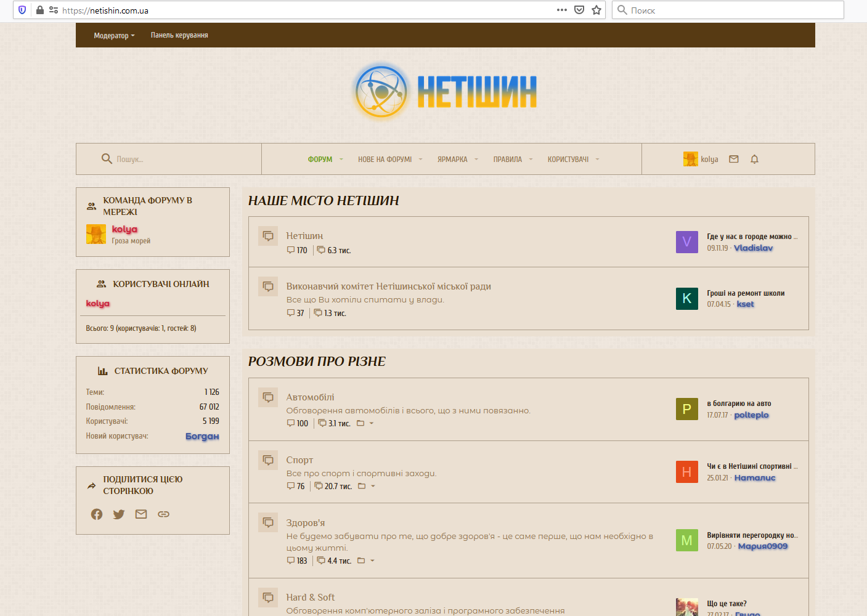Share this page on Facebook
The height and width of the screenshot is (616, 867).
[x=97, y=514]
